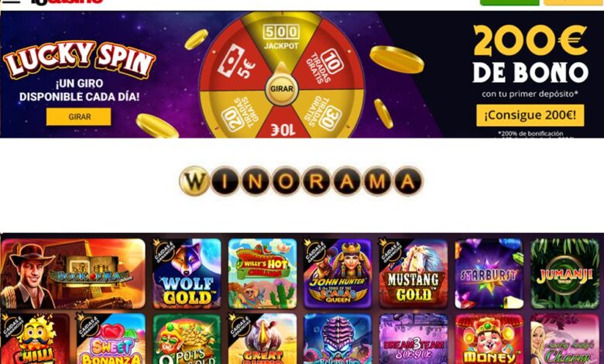Open the Book of Ra game tile
Viewport: 604px width, 364px height.
coord(74,274)
